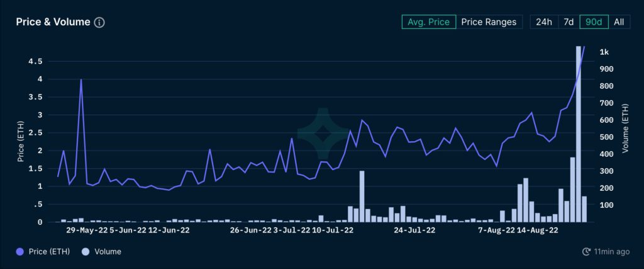Screen dimensions: 644x269
Task: Click the Price & Volume title
Action: point(52,22)
